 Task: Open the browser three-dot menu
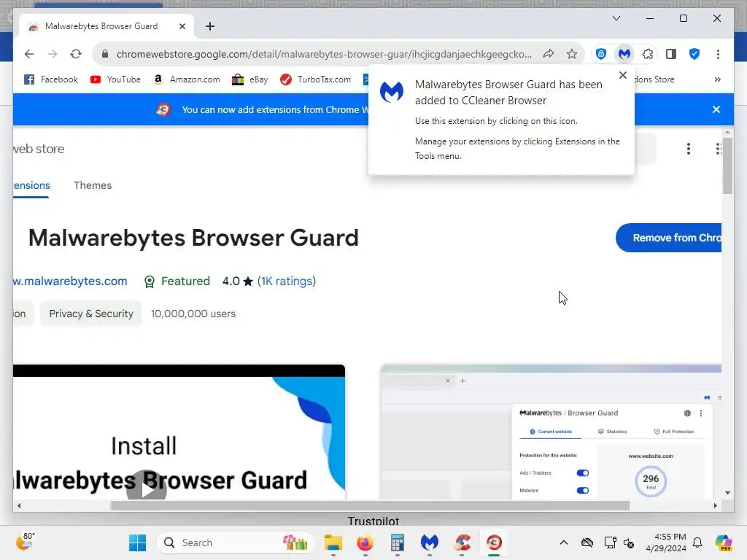[x=718, y=54]
